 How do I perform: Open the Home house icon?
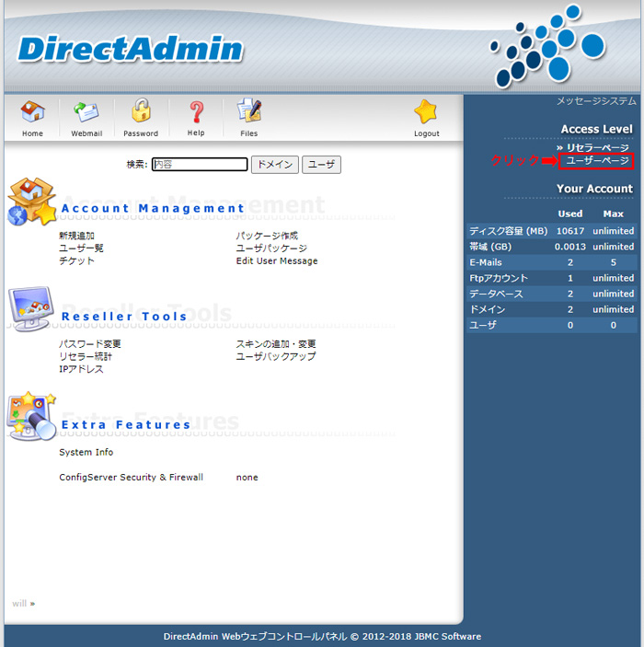click(32, 111)
